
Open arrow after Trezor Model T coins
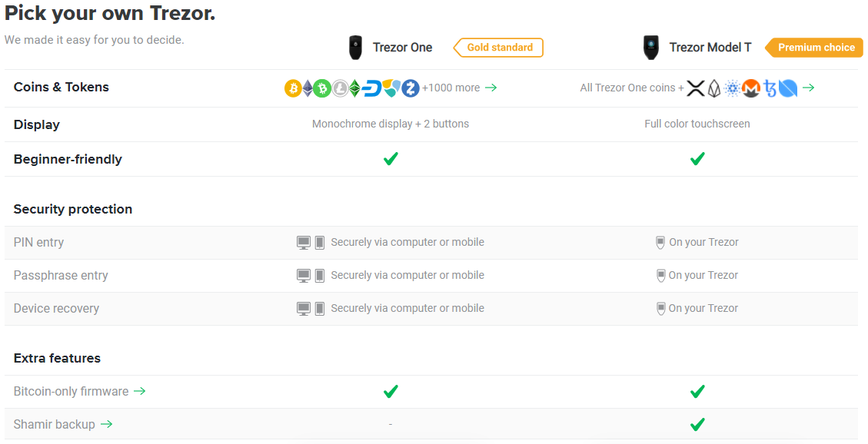(809, 88)
